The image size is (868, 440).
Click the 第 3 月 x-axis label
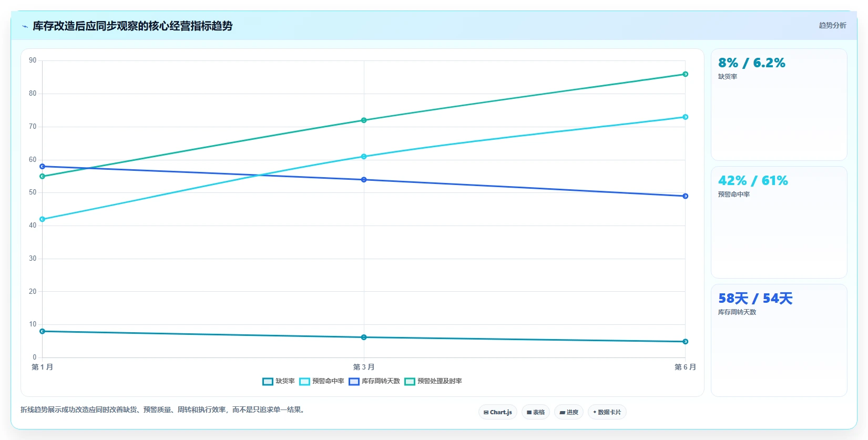point(364,367)
